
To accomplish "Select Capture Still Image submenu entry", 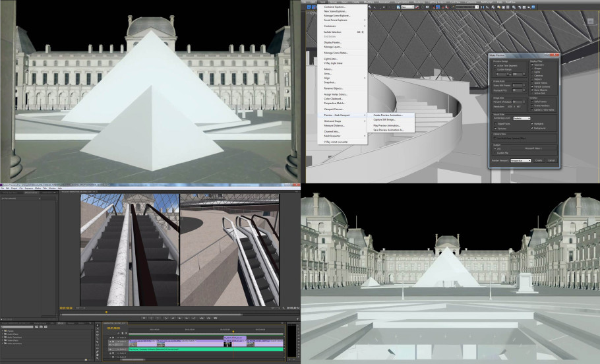I will (384, 119).
